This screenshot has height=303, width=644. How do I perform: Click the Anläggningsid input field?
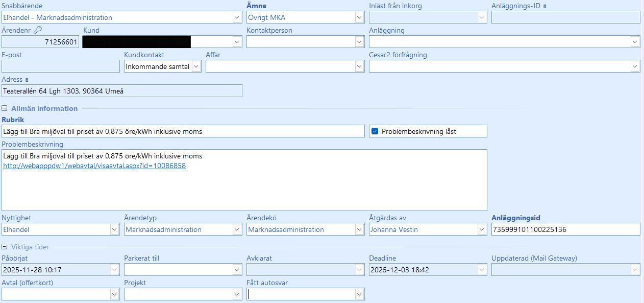pos(565,230)
